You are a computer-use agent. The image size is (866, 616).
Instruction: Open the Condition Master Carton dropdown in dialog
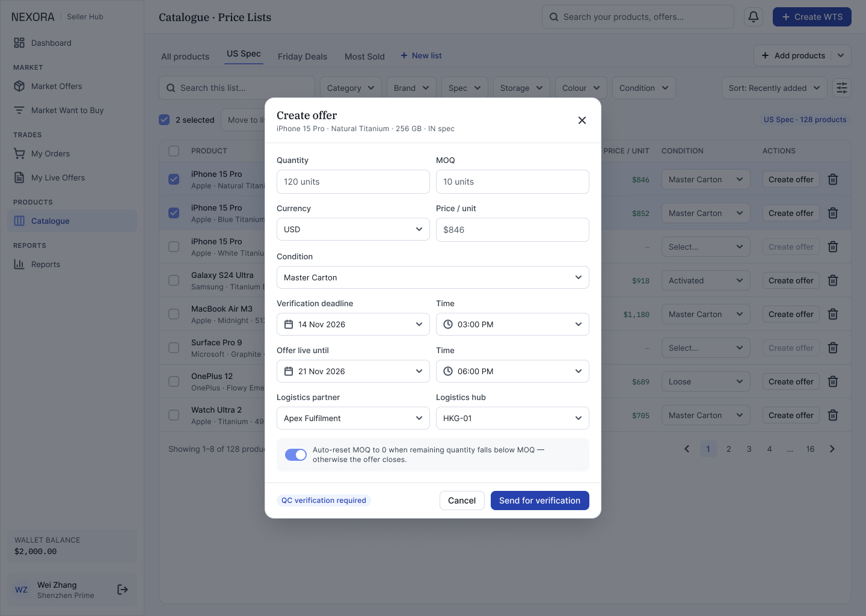pos(433,277)
